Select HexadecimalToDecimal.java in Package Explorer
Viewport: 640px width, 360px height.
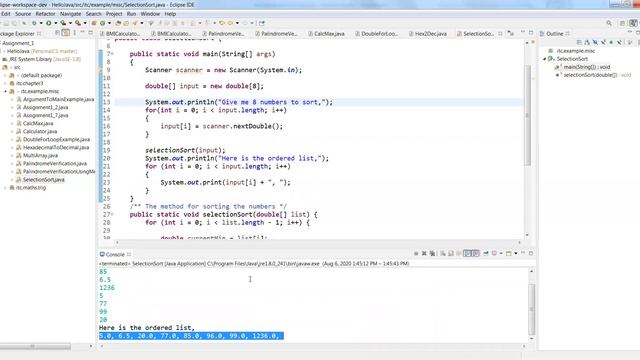pyautogui.click(x=56, y=147)
